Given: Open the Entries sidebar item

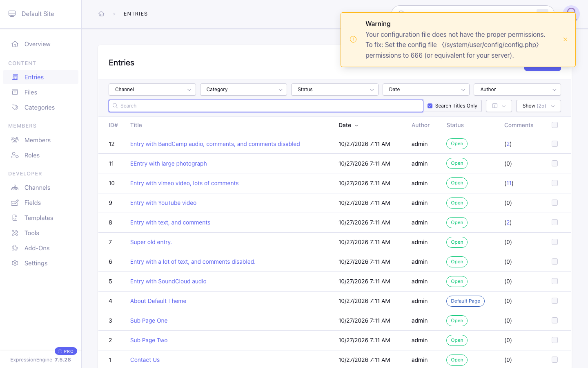Looking at the screenshot, I should coord(40,77).
